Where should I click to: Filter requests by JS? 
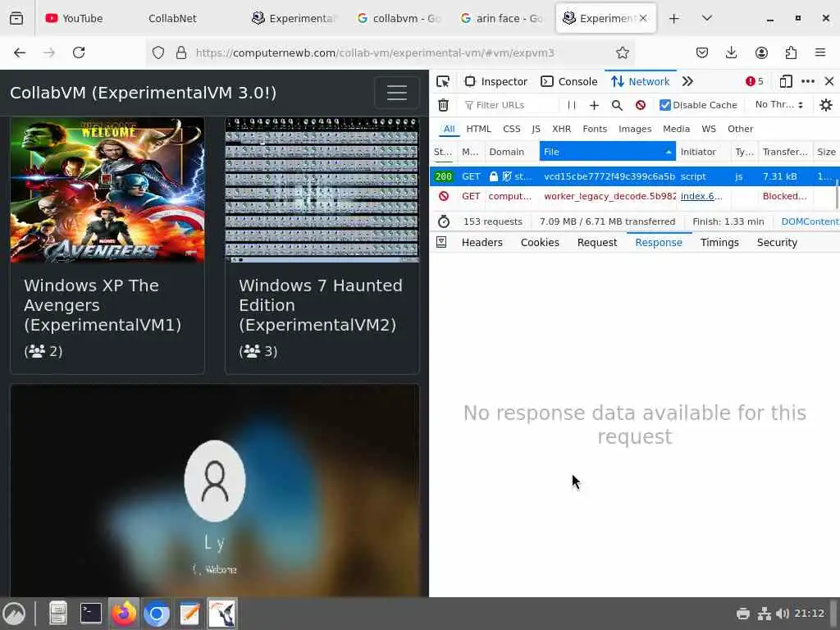[x=536, y=129]
